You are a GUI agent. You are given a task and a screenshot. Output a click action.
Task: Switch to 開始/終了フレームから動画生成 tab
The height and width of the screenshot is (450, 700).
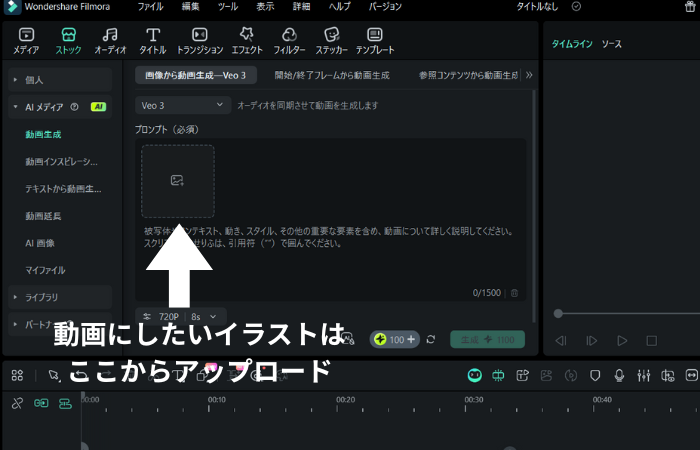pos(332,75)
